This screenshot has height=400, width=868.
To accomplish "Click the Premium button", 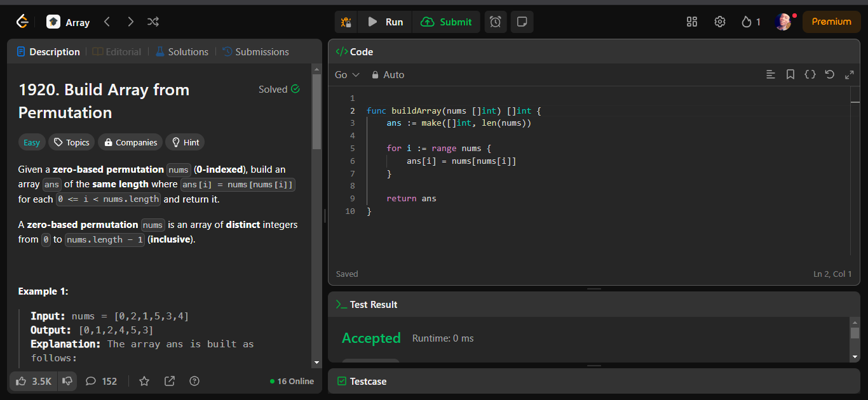I will pyautogui.click(x=831, y=22).
